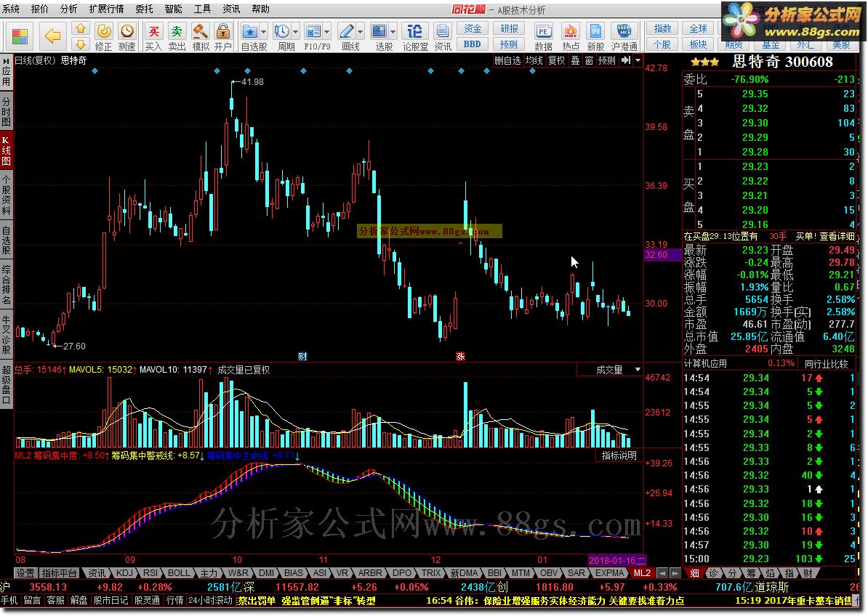
Task: Click the 开户 padlock icon
Action: 223,37
